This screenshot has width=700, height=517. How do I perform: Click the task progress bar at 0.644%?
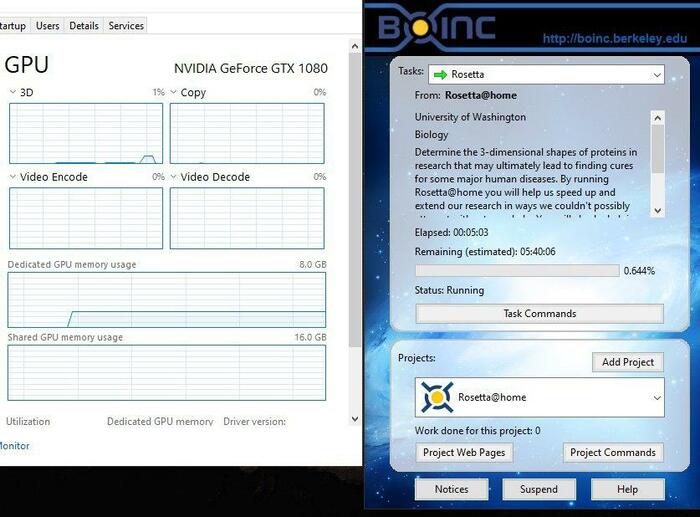(x=517, y=271)
